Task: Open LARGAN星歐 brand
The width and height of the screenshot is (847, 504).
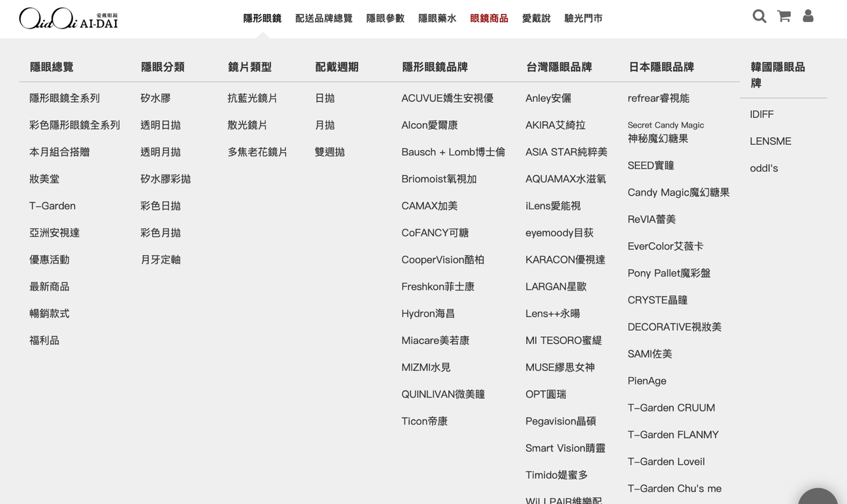Action: (556, 286)
